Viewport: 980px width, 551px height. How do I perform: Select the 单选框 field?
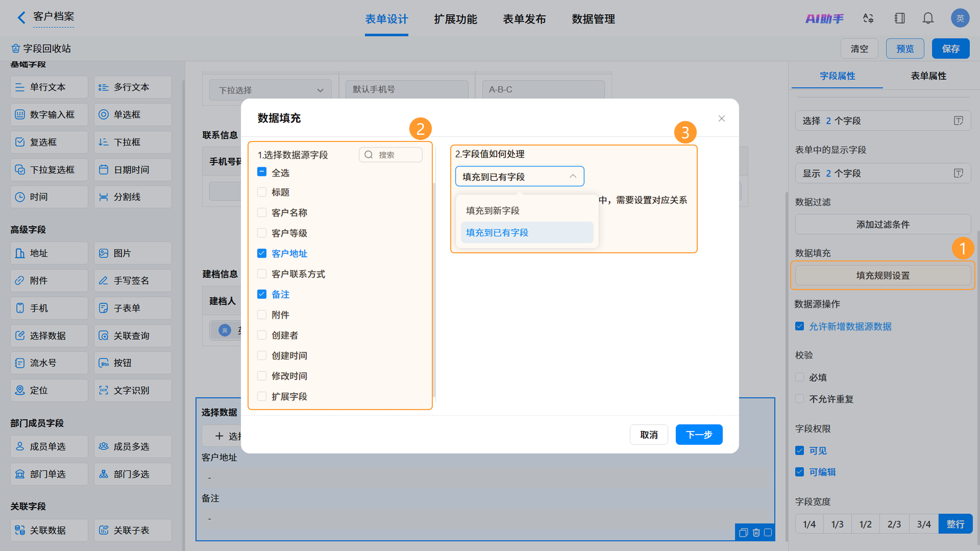(133, 115)
